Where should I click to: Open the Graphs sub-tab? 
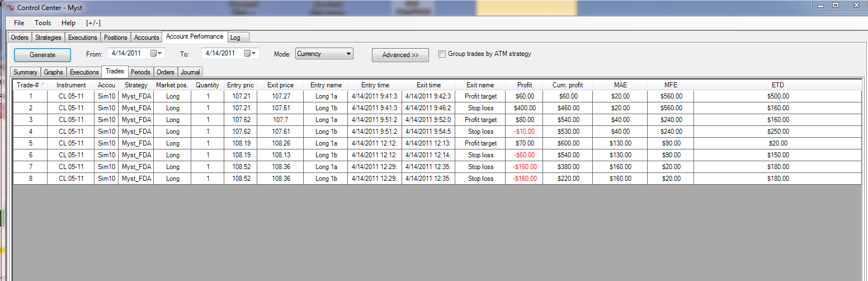53,72
